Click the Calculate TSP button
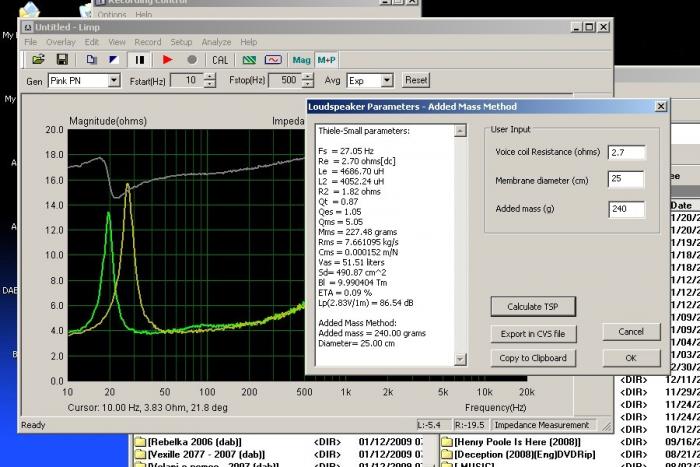This screenshot has height=467, width=700. tap(533, 306)
